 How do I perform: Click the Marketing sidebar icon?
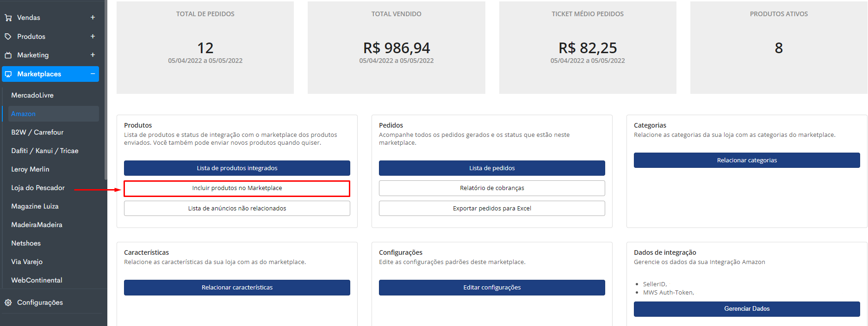8,55
